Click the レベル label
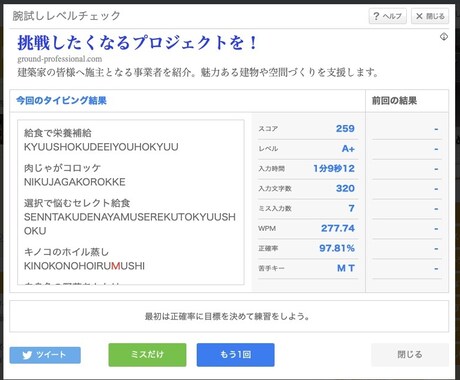The width and height of the screenshot is (460, 380). (x=268, y=149)
